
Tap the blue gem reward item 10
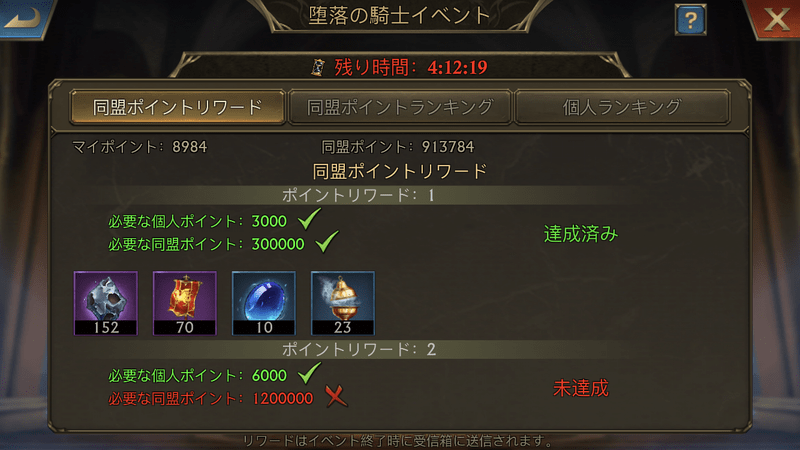[264, 303]
